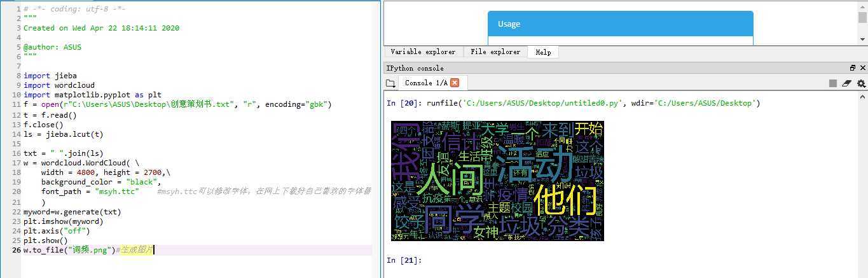
Task: Click the '@author: ASUS' docstring line
Action: coord(52,47)
